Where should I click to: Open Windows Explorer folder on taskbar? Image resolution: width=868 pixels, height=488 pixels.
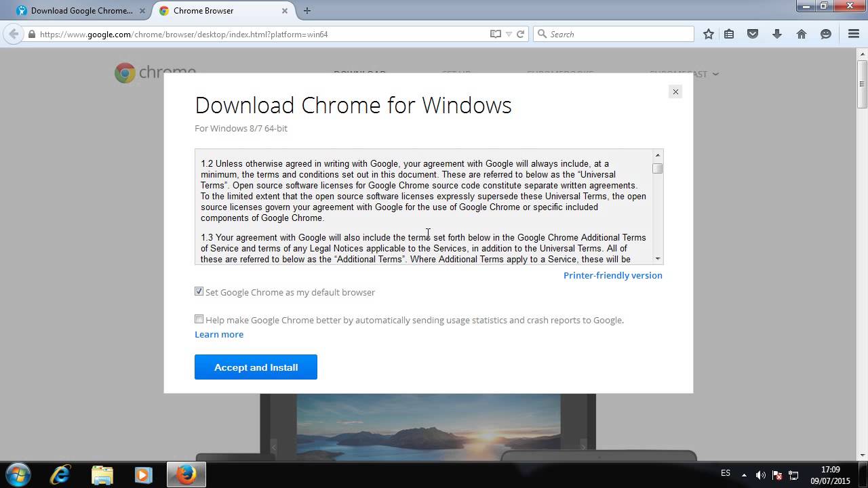click(102, 474)
